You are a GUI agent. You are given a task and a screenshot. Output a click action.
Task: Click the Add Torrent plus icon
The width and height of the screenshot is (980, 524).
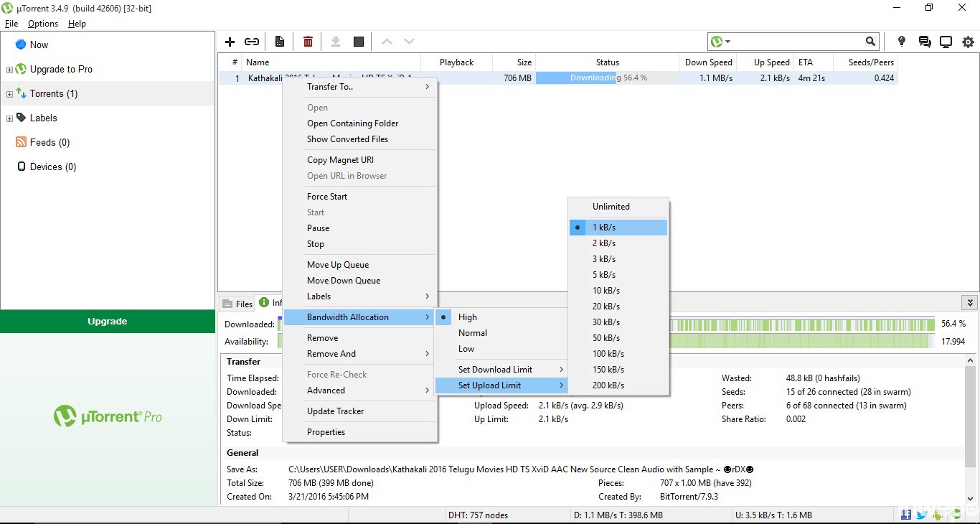pyautogui.click(x=230, y=42)
